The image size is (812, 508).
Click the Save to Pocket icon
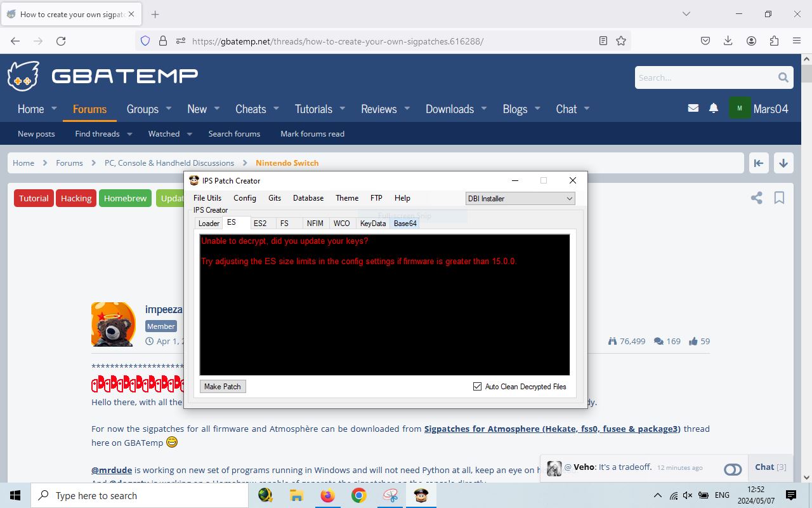click(x=705, y=41)
